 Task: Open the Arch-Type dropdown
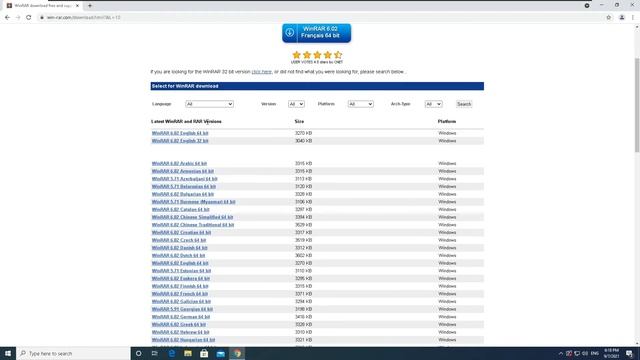coord(433,104)
